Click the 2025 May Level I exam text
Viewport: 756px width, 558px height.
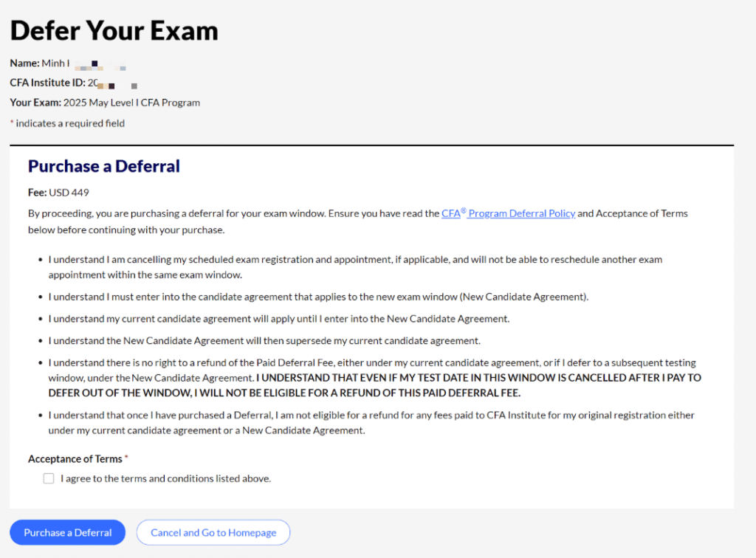(131, 103)
